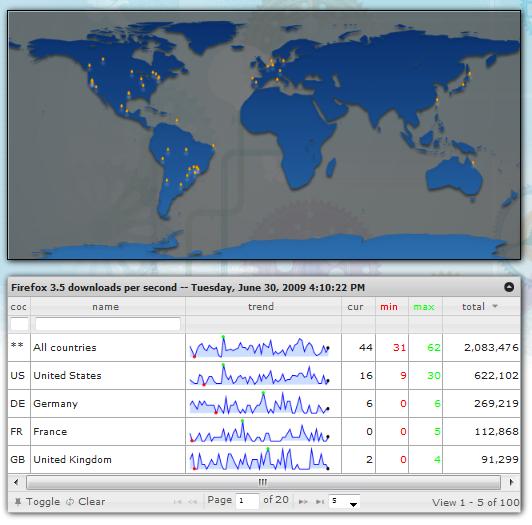
Task: Click the page number input box
Action: 247,501
